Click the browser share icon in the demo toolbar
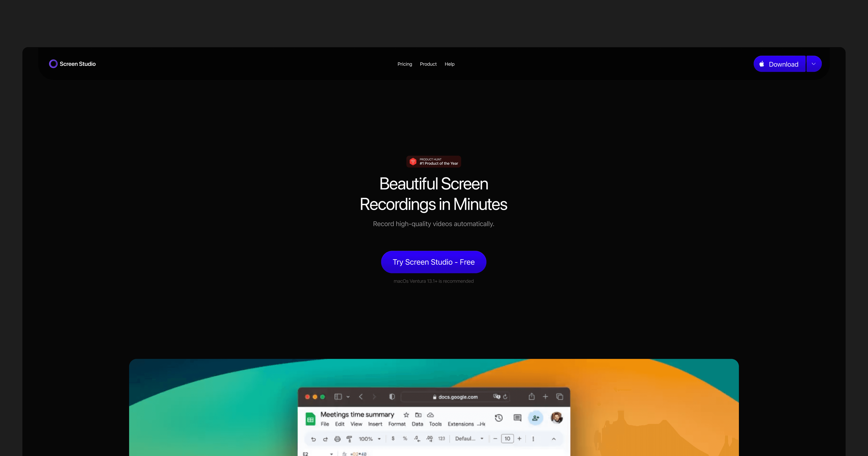The height and width of the screenshot is (456, 868). (532, 396)
